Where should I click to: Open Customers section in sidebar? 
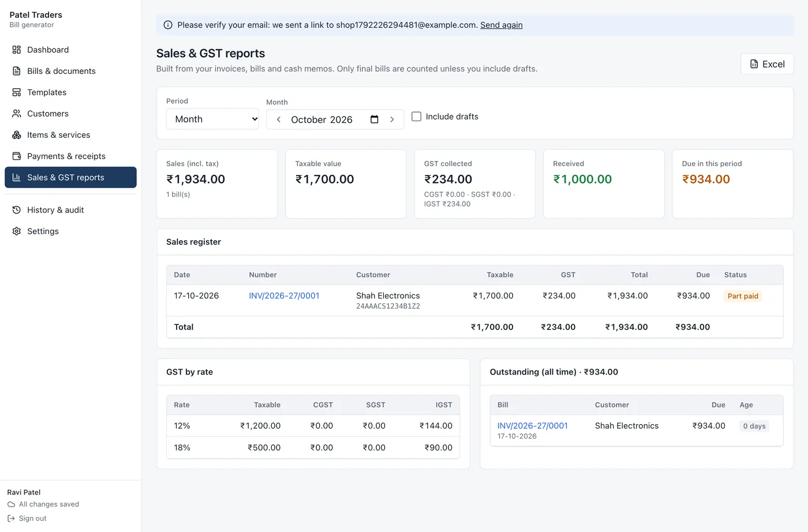(70, 114)
